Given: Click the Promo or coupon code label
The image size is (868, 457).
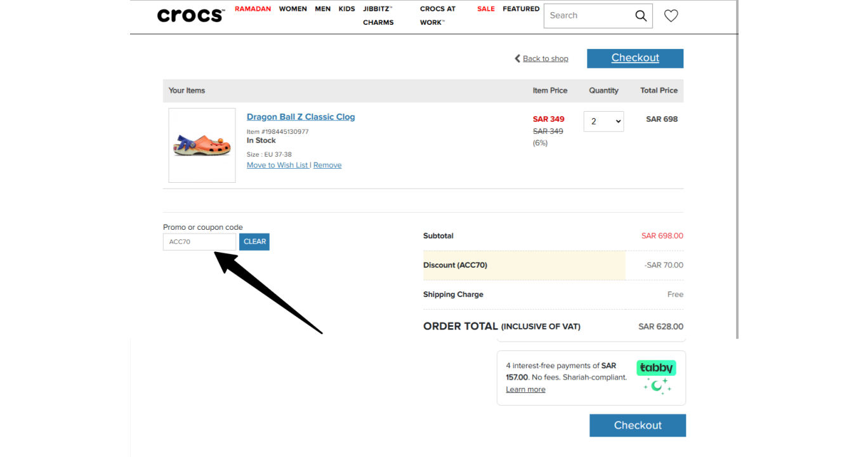Looking at the screenshot, I should (x=203, y=227).
